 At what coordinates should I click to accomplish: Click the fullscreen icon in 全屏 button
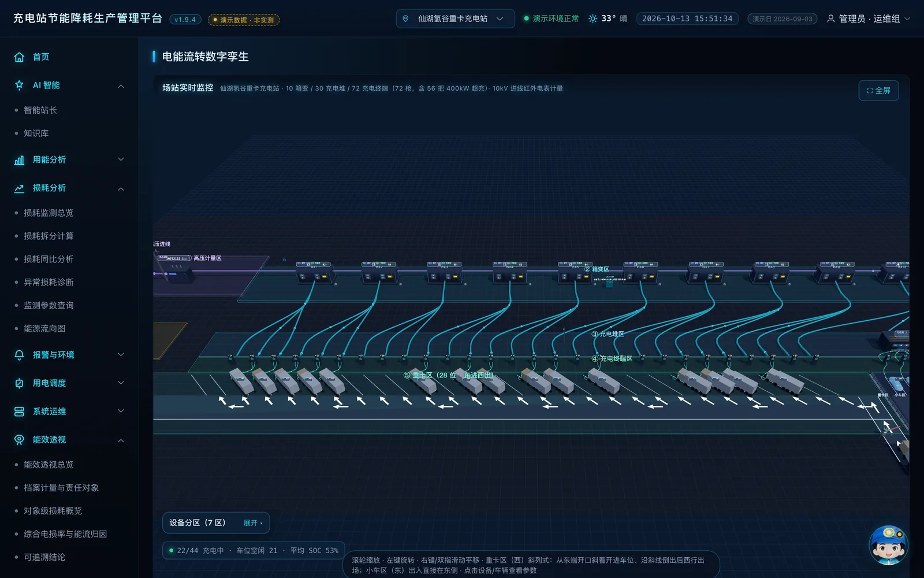click(870, 91)
